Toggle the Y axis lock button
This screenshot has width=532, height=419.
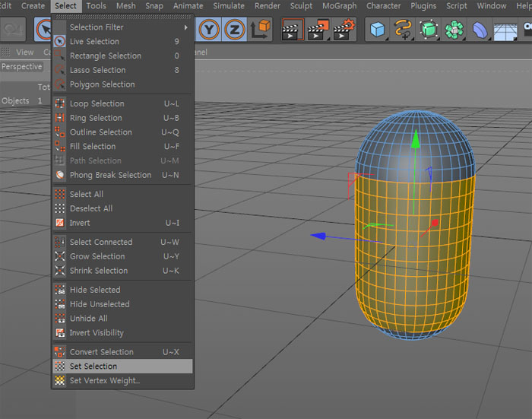point(209,30)
